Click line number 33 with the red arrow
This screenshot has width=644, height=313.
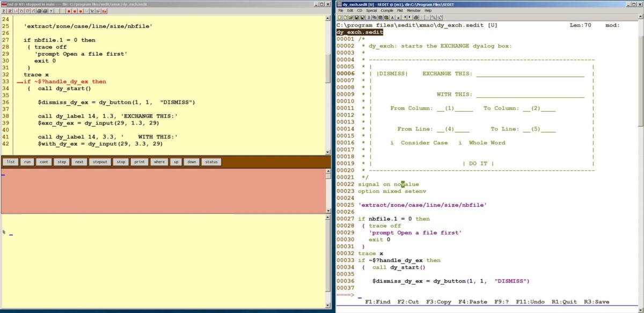tap(6, 82)
